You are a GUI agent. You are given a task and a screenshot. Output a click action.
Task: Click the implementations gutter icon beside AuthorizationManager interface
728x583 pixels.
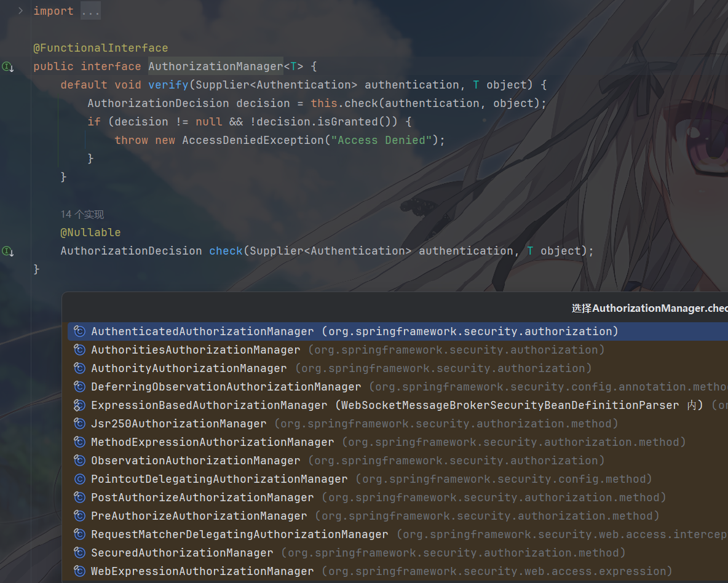(x=7, y=66)
